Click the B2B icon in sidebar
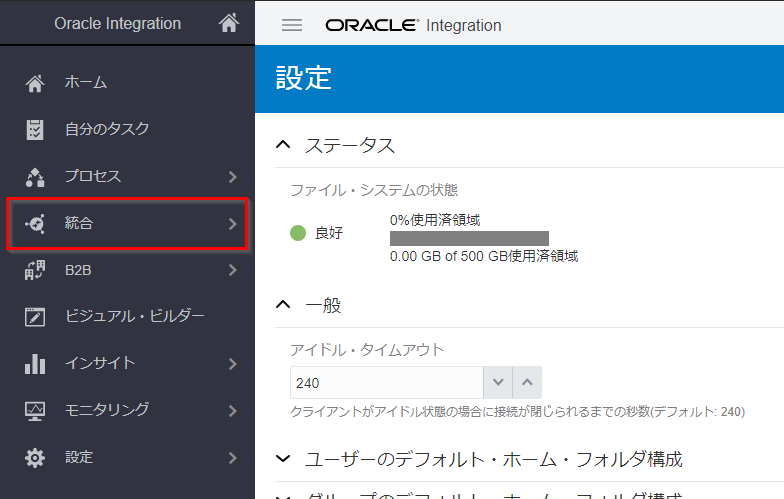Screen dimensions: 784x499 pyautogui.click(x=35, y=270)
